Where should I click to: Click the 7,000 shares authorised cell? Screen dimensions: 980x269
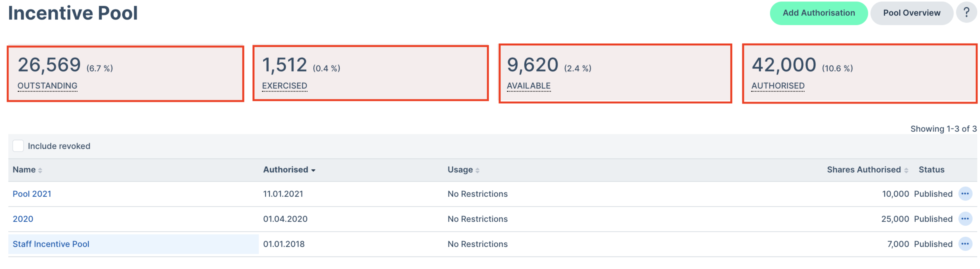[x=898, y=244]
